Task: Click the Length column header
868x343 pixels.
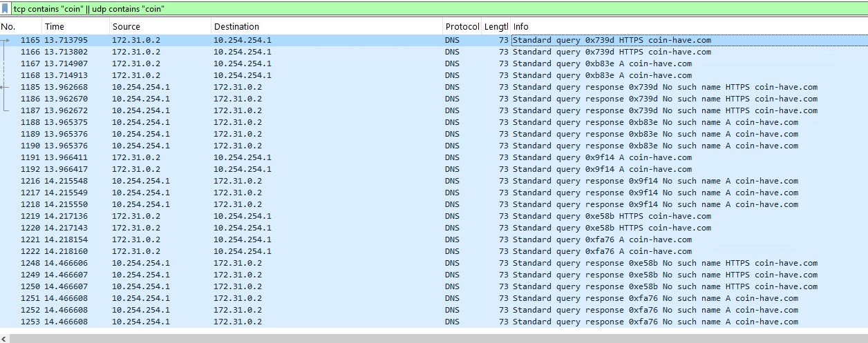Action: point(495,27)
